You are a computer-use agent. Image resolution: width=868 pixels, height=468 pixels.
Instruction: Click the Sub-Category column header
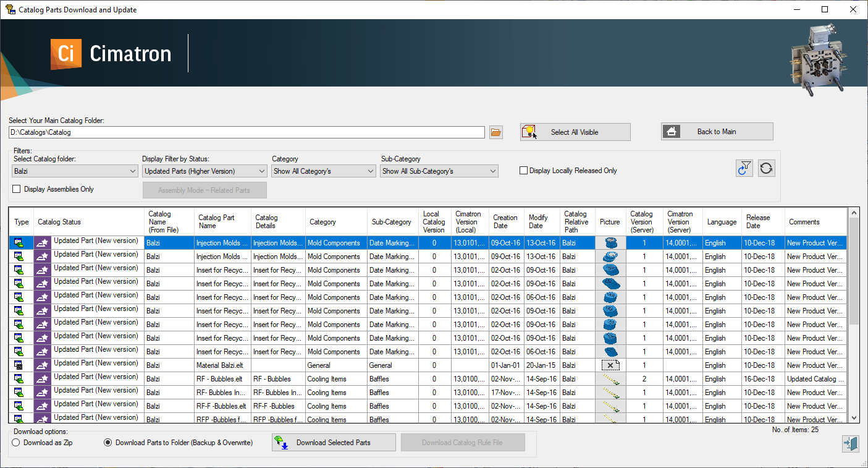pos(393,222)
